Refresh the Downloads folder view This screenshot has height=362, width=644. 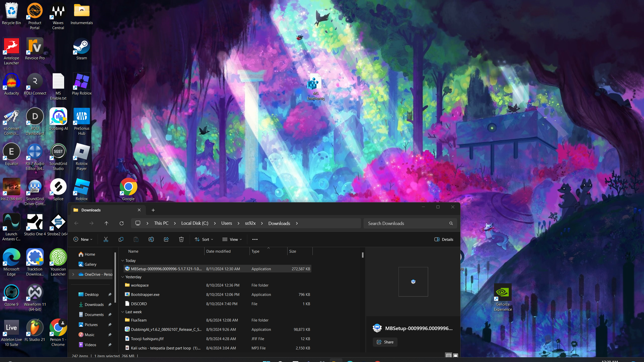coord(122,223)
